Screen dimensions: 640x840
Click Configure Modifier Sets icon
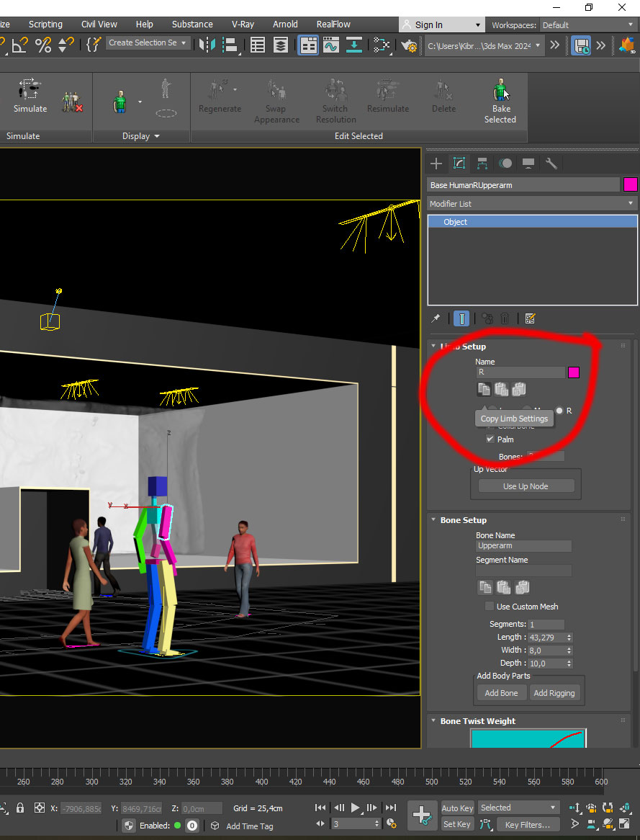pyautogui.click(x=530, y=318)
